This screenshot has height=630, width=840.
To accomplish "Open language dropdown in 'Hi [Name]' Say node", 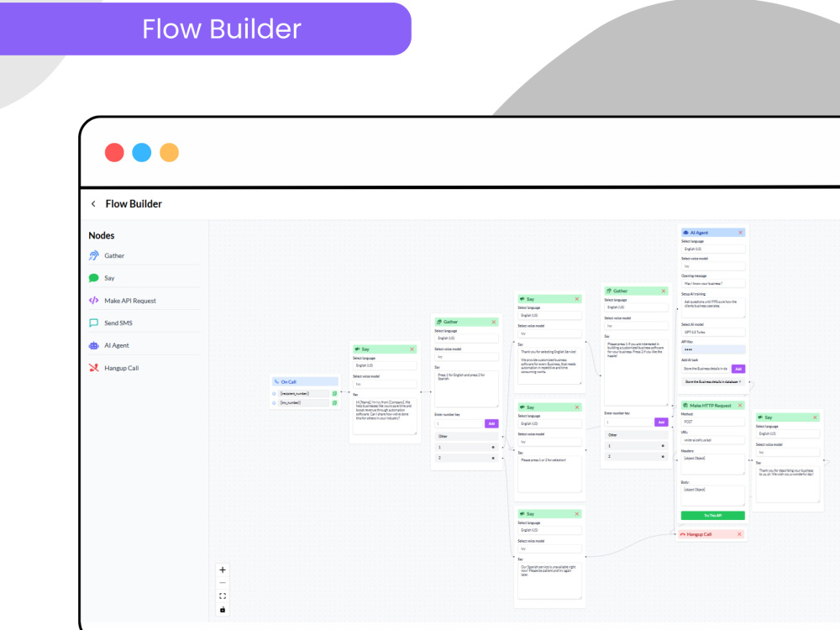I will (385, 366).
